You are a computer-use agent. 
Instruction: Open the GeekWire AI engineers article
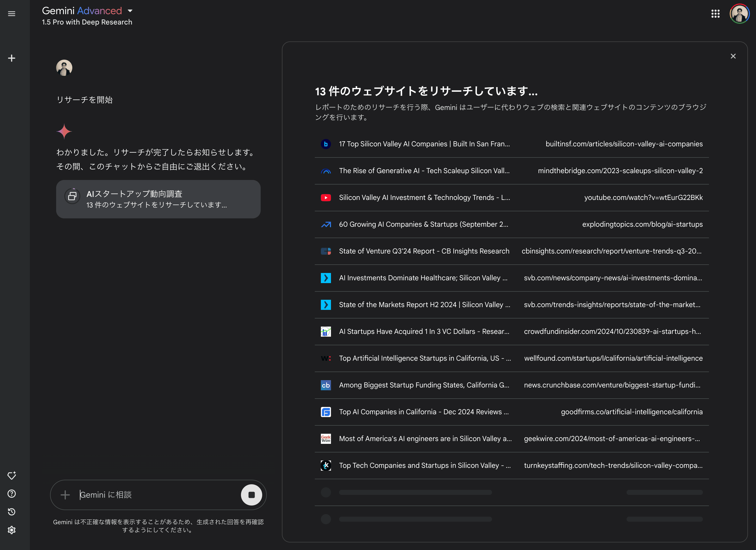click(425, 439)
